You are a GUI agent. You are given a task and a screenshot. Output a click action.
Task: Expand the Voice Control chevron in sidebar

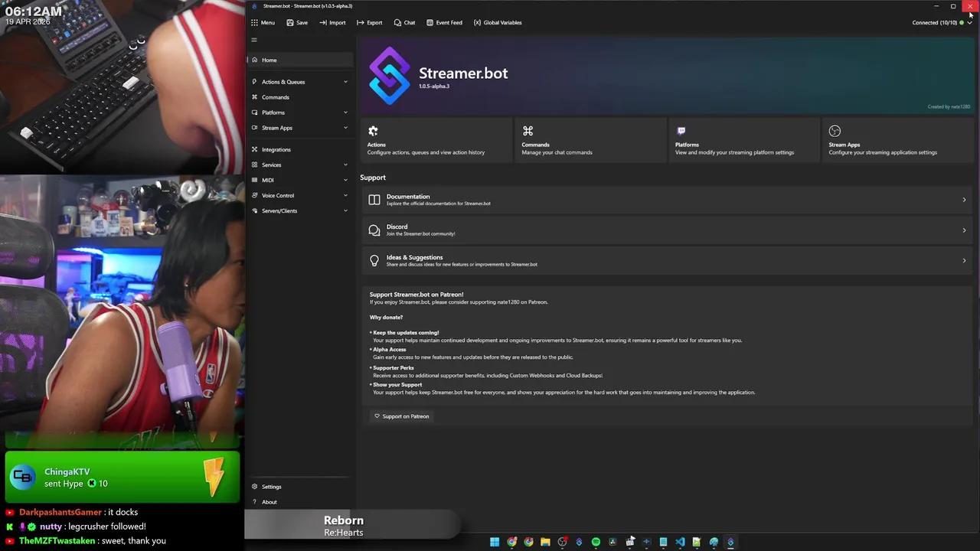click(345, 195)
